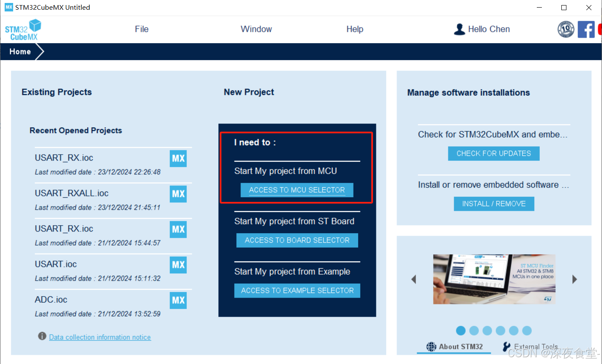This screenshot has height=364, width=602.
Task: Click the Data collection information notice link
Action: [x=100, y=337]
